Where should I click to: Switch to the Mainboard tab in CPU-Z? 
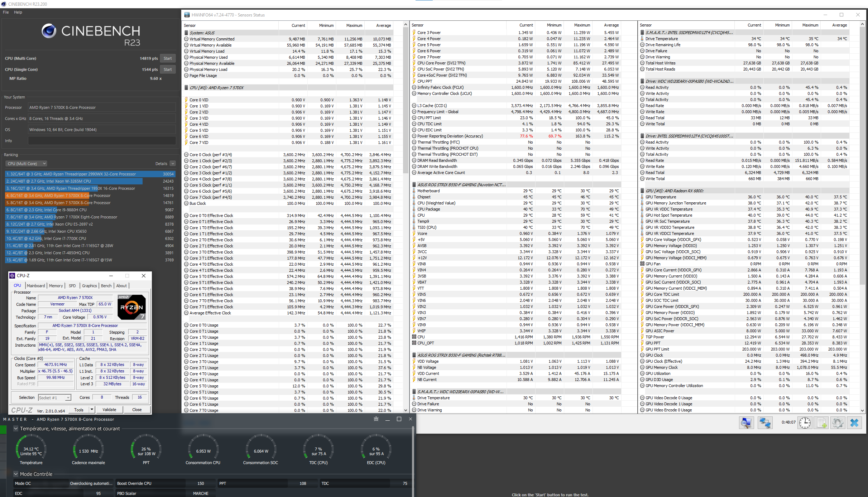coord(36,286)
